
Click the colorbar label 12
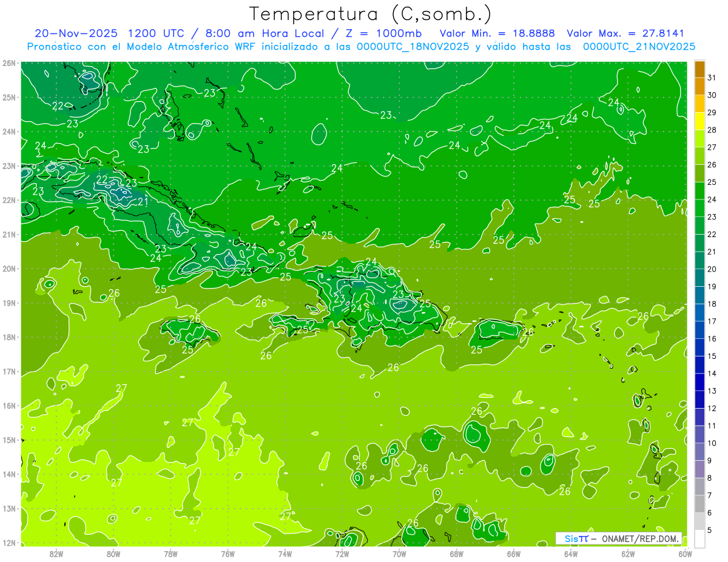click(x=712, y=408)
